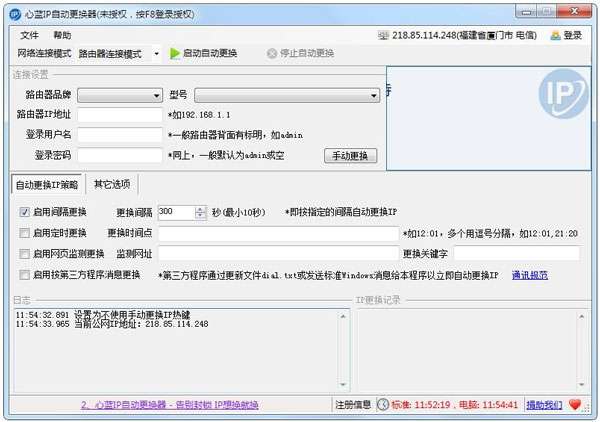Open the 文件 menu
This screenshot has height=422, width=600.
coord(29,35)
